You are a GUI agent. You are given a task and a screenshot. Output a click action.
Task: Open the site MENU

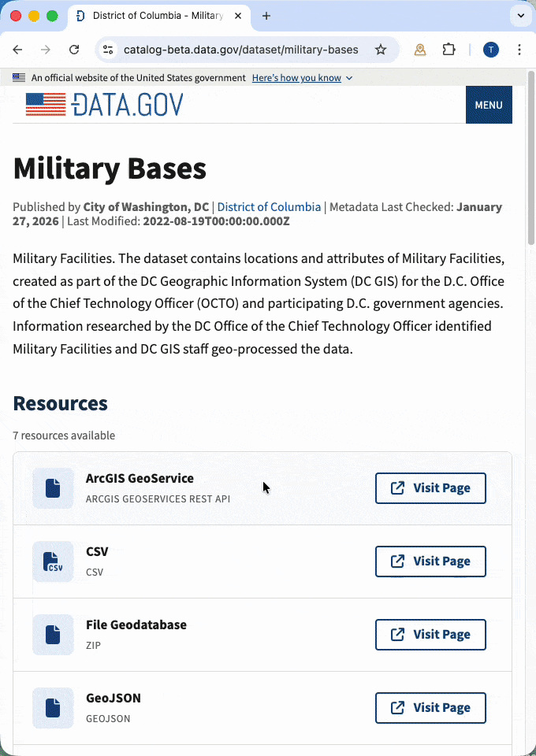pos(489,104)
